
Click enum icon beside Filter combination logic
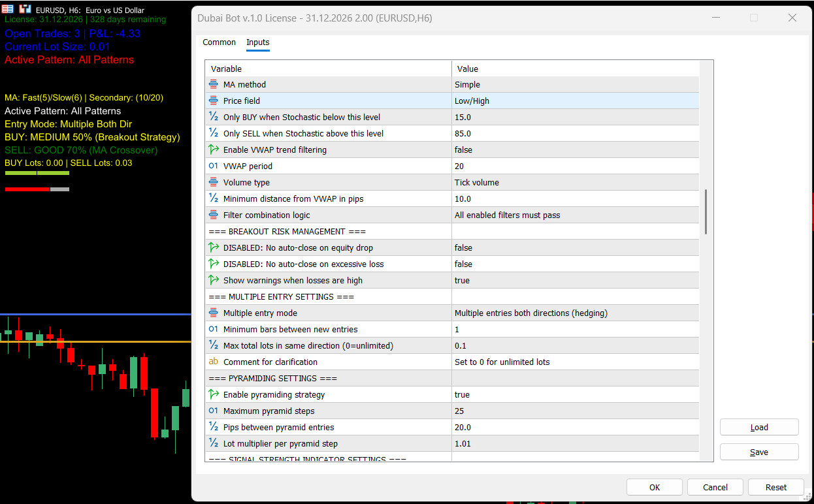pyautogui.click(x=214, y=215)
